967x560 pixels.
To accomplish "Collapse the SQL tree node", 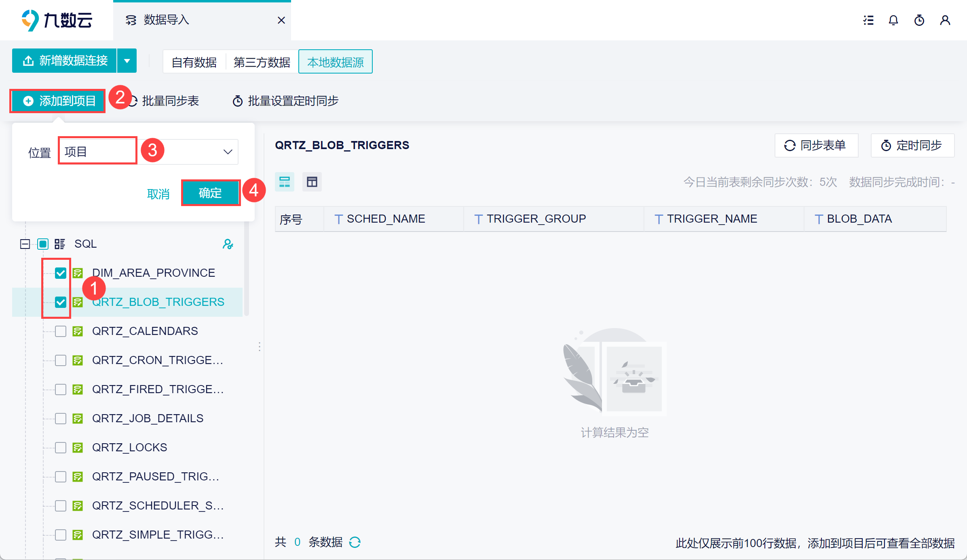I will pos(25,244).
